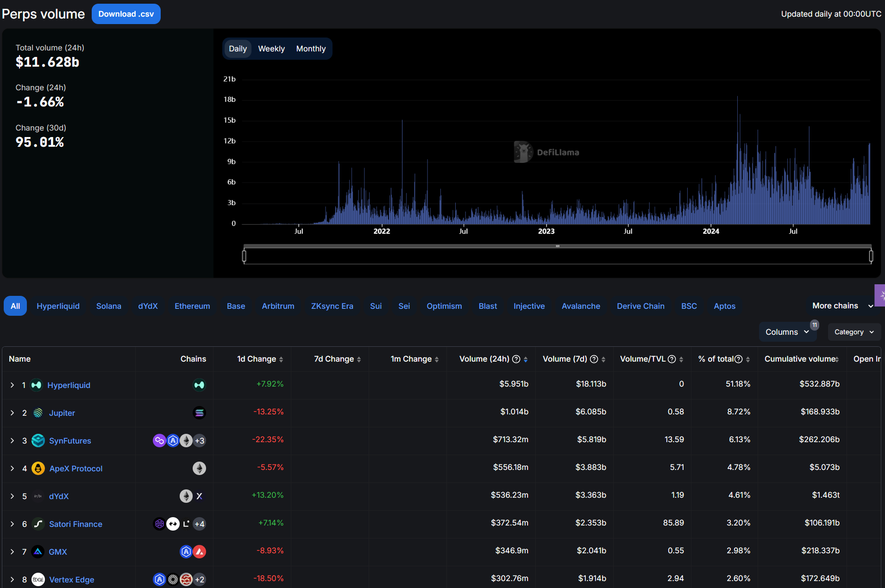
Task: Filter by the Arbitrum chain tab
Action: pyautogui.click(x=278, y=306)
